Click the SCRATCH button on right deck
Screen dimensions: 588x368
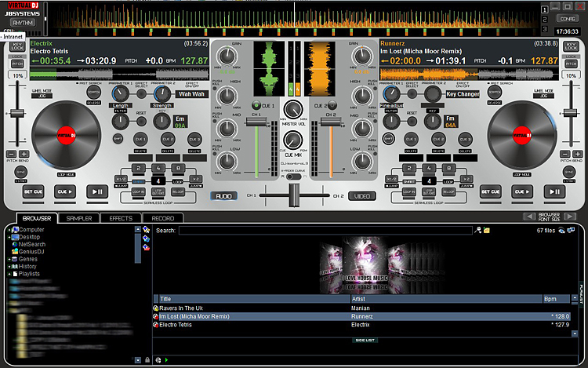[495, 92]
